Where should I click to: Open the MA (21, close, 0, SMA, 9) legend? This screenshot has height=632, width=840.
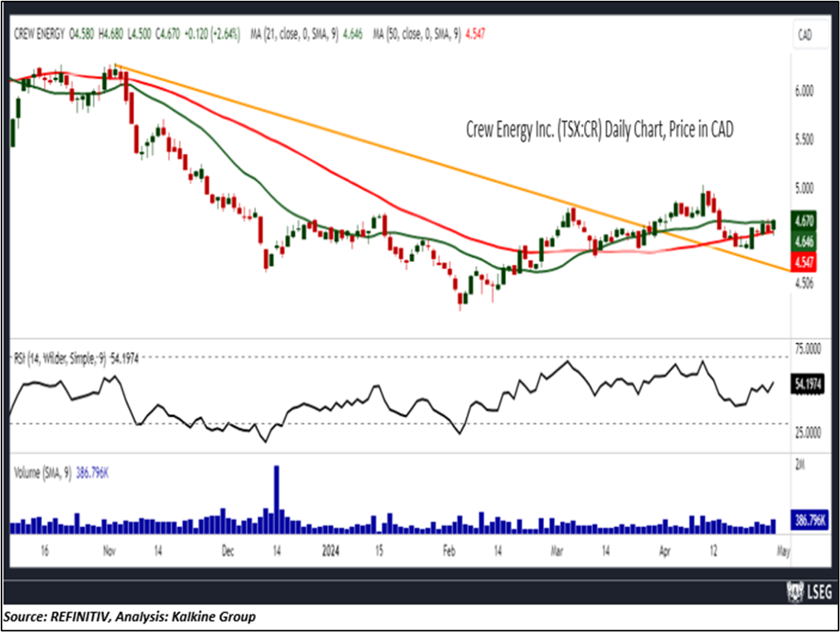click(x=294, y=34)
